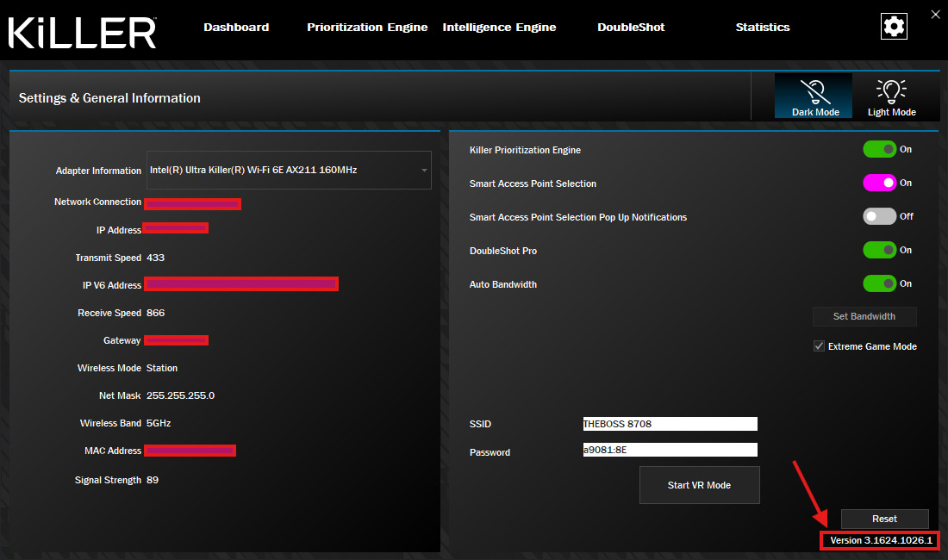
Task: Expand the Adapter Information dropdown
Action: click(x=289, y=171)
